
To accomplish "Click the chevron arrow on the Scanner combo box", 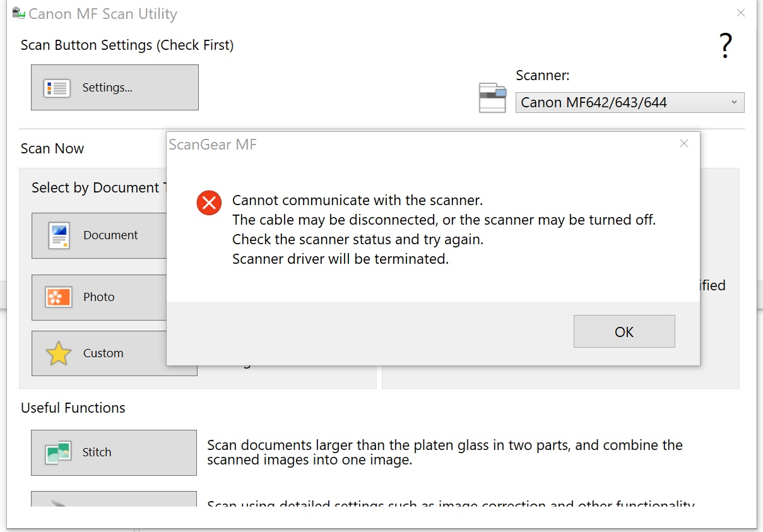I will point(733,102).
